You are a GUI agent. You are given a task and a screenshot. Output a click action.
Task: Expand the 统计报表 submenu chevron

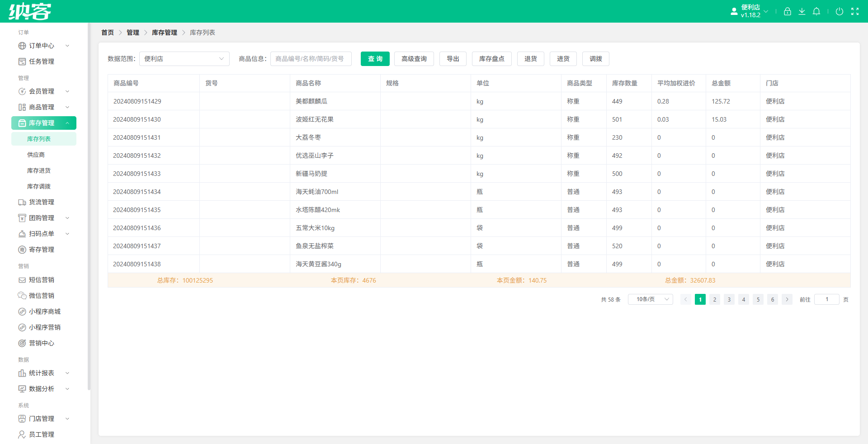click(67, 373)
